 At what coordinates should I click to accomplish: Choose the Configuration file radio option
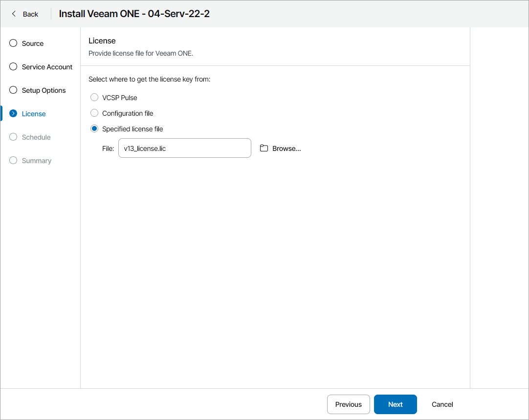coord(94,113)
